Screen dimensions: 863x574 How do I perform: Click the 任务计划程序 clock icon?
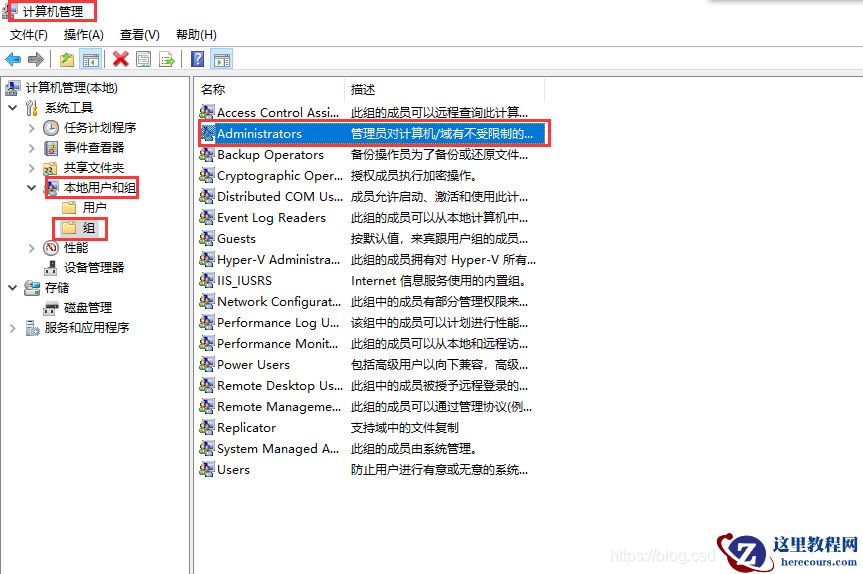(x=51, y=128)
